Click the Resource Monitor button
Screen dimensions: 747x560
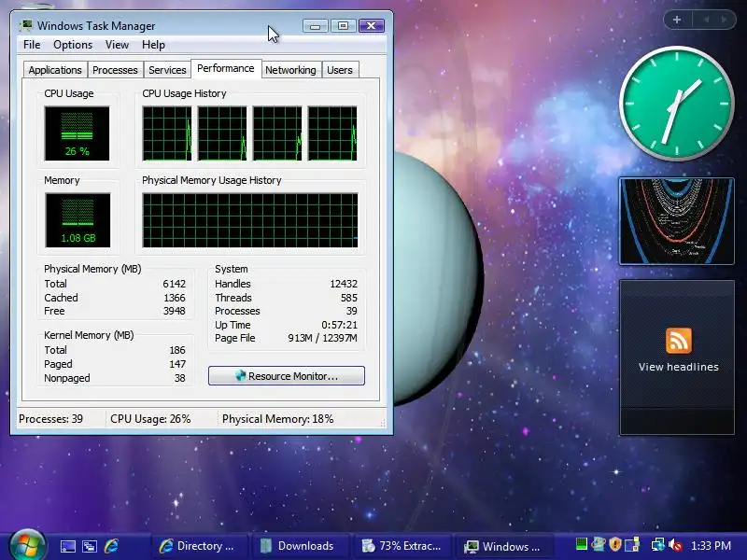(x=287, y=376)
